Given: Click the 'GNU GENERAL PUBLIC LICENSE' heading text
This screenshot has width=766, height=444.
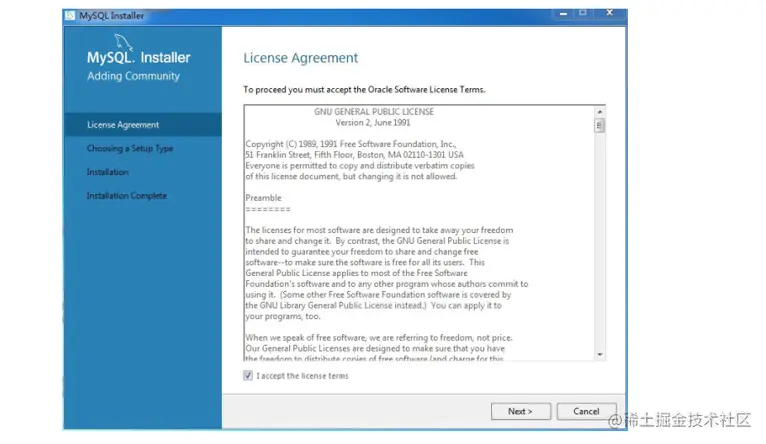Looking at the screenshot, I should pyautogui.click(x=374, y=112).
